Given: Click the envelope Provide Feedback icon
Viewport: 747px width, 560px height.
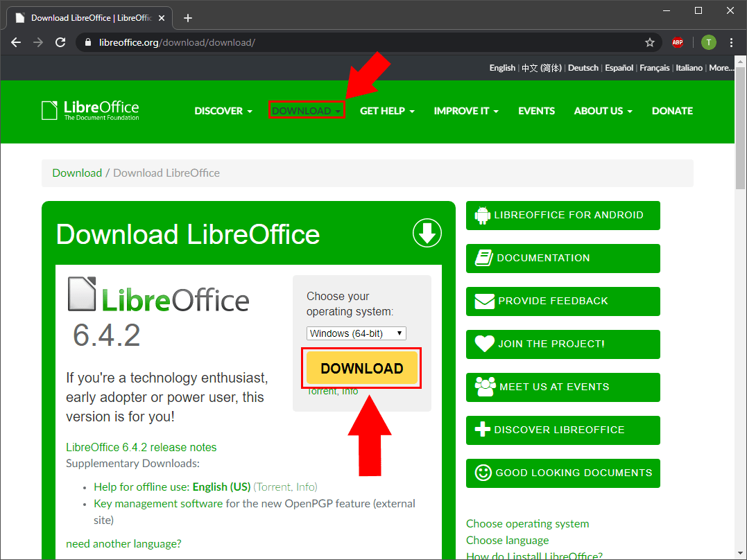Looking at the screenshot, I should pyautogui.click(x=485, y=301).
